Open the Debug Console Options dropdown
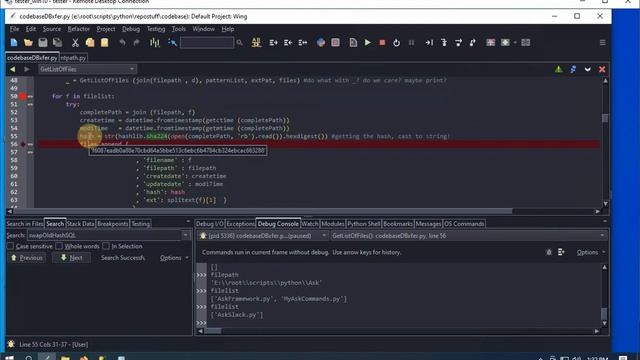Screen dimensions: 640x360 (x=591, y=252)
